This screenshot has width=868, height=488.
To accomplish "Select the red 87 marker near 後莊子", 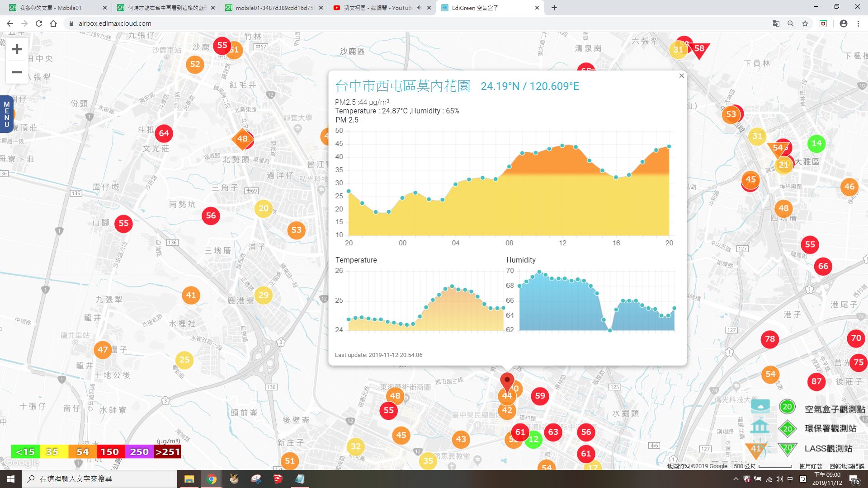I will 816,381.
